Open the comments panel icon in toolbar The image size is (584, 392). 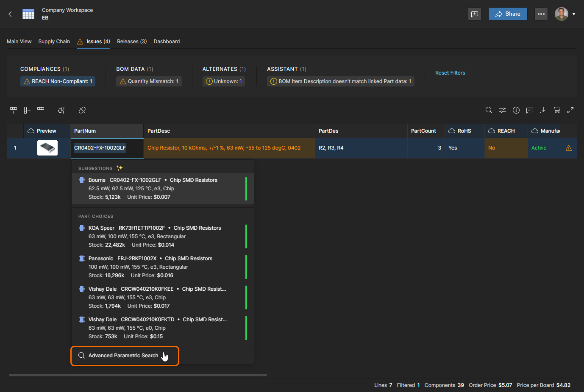(x=530, y=110)
